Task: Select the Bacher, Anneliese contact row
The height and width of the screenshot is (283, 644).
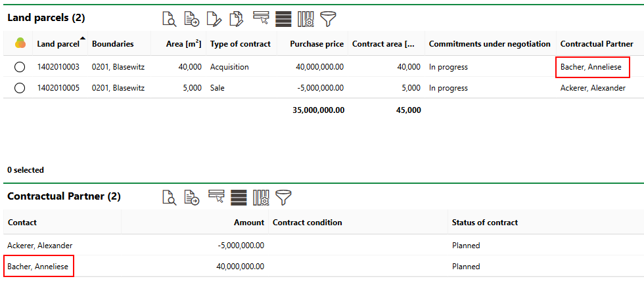Action: click(x=38, y=266)
